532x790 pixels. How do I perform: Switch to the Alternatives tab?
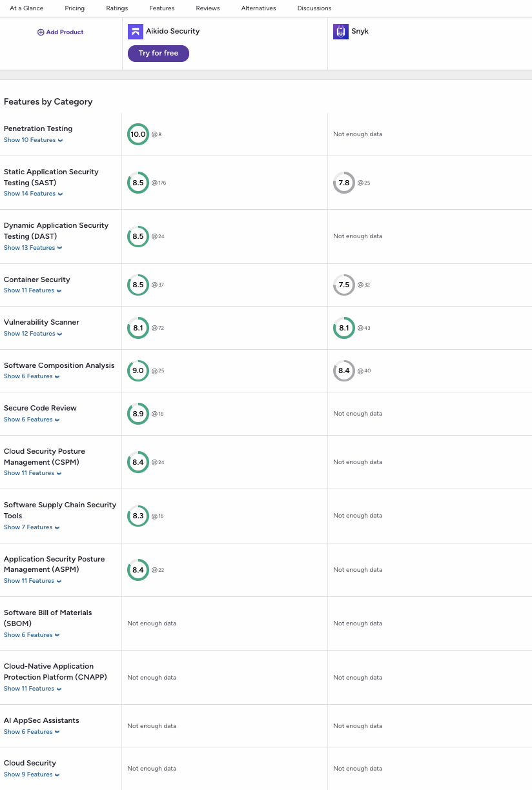click(258, 8)
